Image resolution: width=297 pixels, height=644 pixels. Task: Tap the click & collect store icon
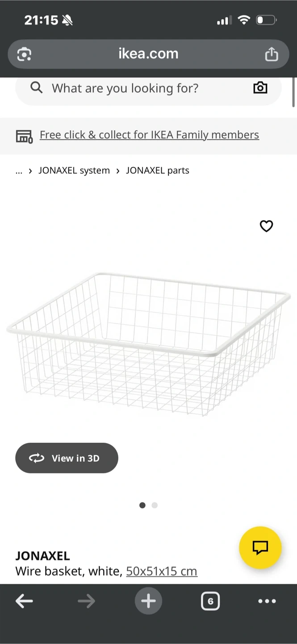point(24,136)
